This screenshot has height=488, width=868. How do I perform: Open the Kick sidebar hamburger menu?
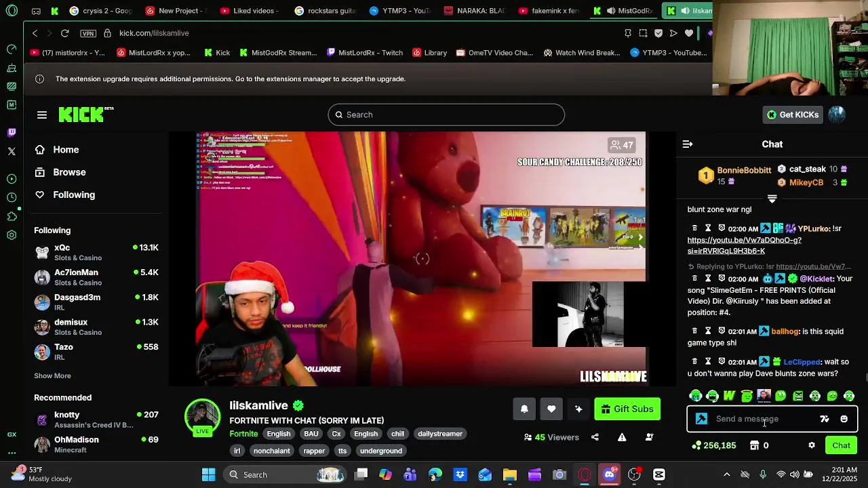click(x=42, y=115)
